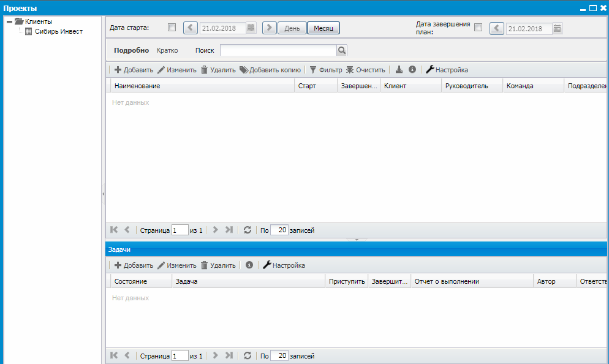Click the search magnifier icon
Screen dimensions: 609x364
click(342, 50)
